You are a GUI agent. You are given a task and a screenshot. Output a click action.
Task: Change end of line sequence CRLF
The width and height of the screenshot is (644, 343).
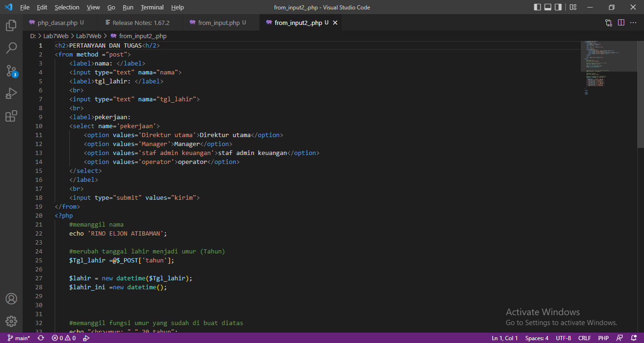585,338
